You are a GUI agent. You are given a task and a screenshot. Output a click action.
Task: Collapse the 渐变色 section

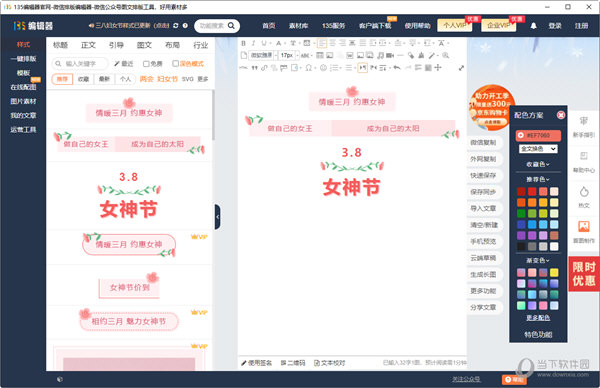tap(538, 261)
